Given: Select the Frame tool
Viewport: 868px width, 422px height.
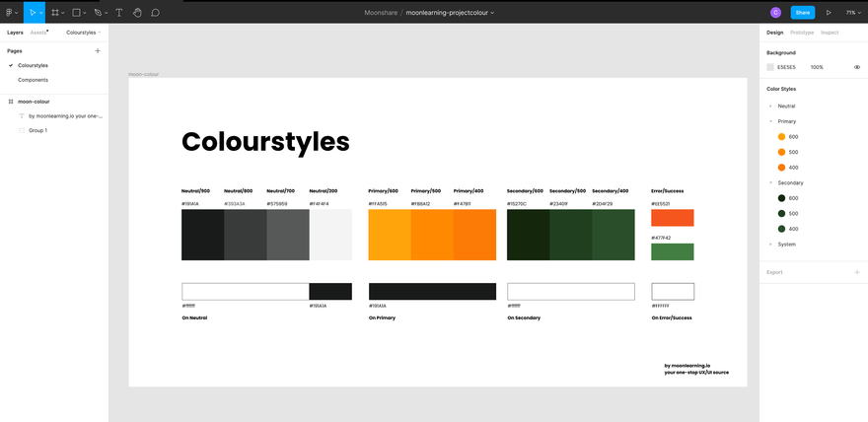Looking at the screenshot, I should pos(55,12).
